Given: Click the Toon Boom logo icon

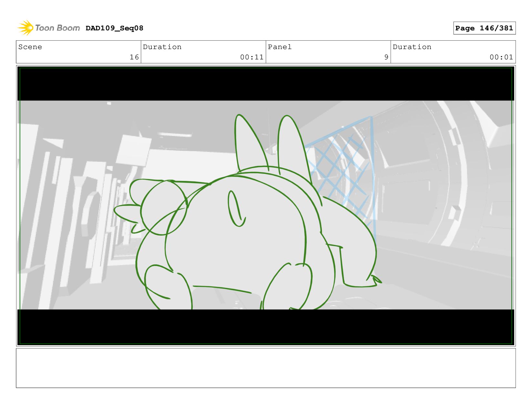Looking at the screenshot, I should pyautogui.click(x=26, y=28).
